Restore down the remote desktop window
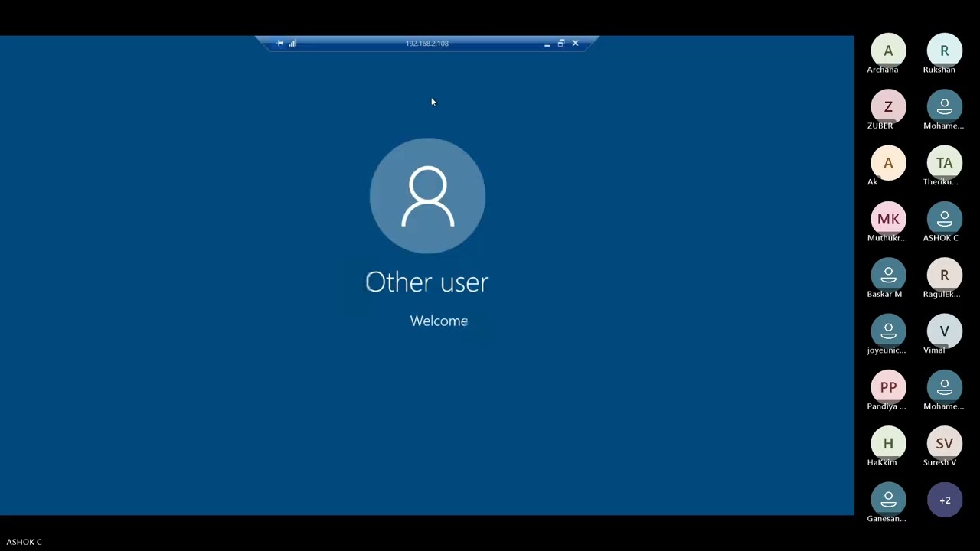The width and height of the screenshot is (980, 551). tap(561, 44)
